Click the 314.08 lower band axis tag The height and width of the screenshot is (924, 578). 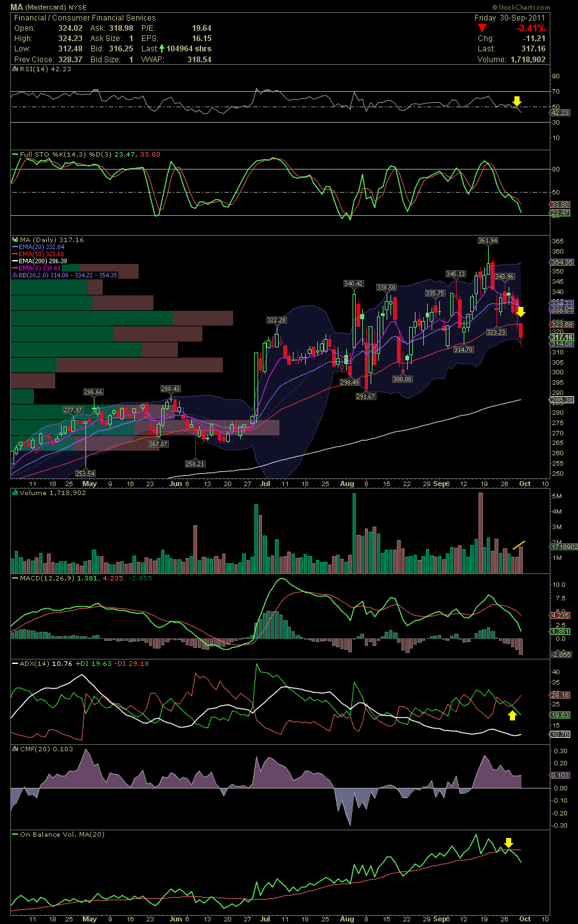point(563,344)
